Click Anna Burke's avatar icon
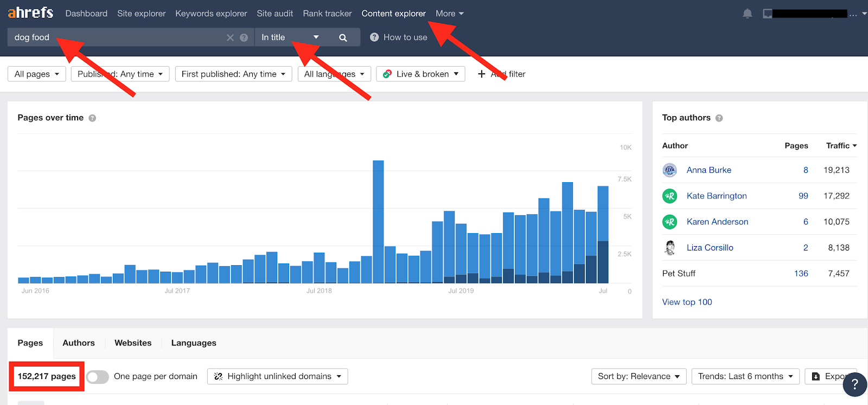This screenshot has height=405, width=868. 670,170
